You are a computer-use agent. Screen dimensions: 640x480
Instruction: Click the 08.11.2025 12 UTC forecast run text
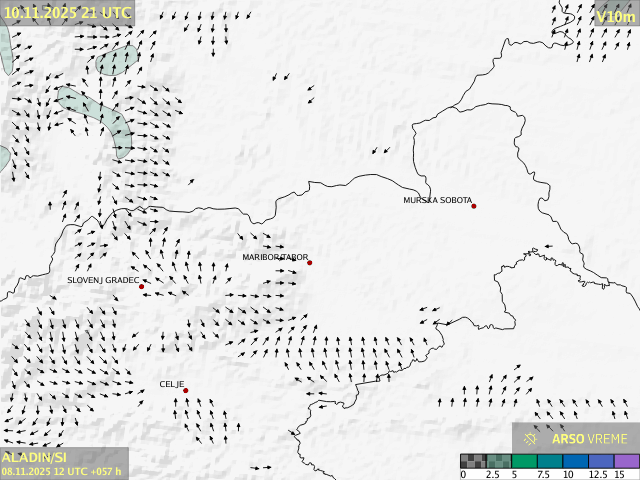[61, 471]
